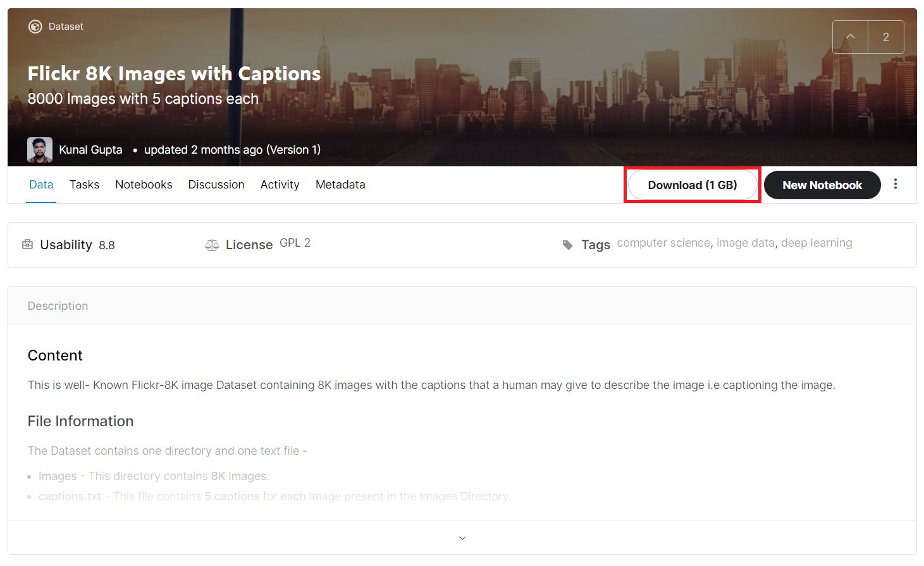
Task: Open Kunal Gupta's profile avatar
Action: (40, 150)
